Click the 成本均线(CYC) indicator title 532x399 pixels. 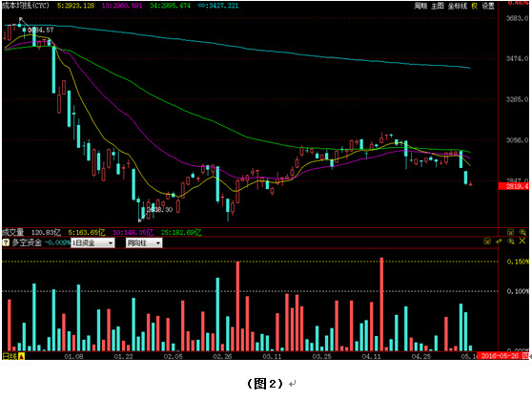[x=26, y=6]
